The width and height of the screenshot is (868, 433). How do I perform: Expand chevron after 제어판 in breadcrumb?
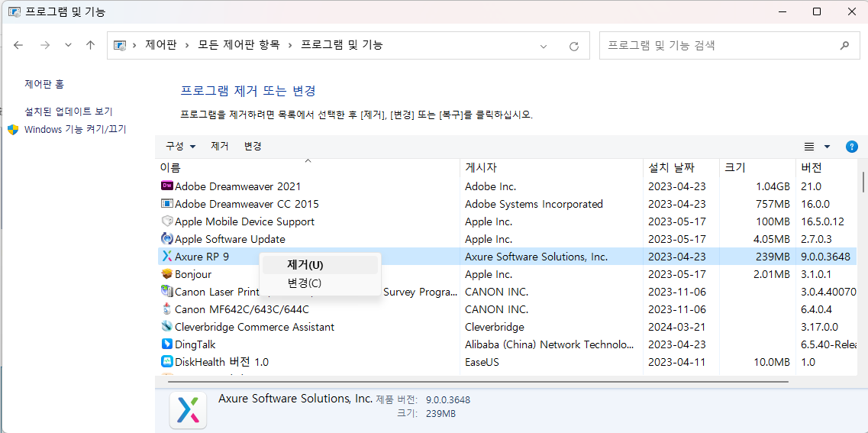click(x=188, y=45)
